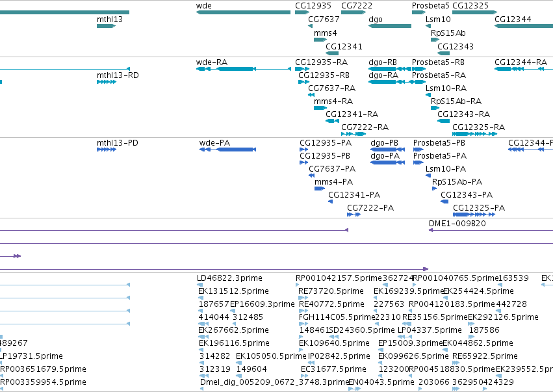
Task: Click the EN04043.5prime label
Action: tap(381, 382)
